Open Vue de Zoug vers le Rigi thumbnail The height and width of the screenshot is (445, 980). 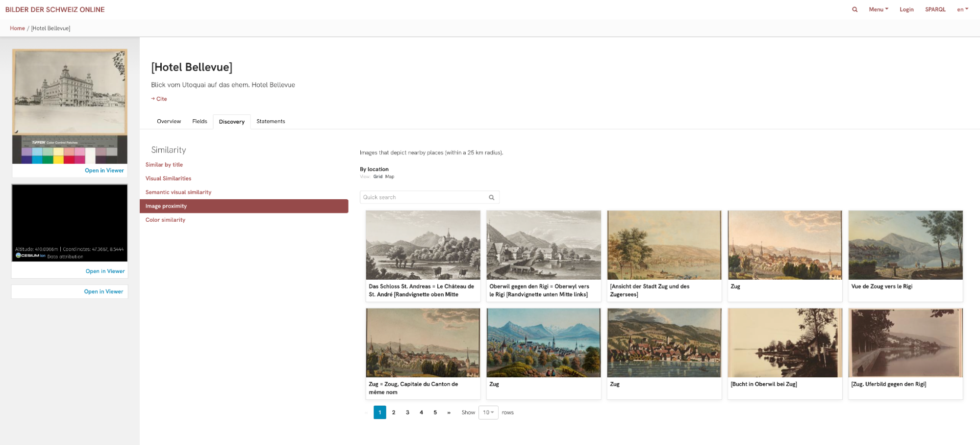[x=905, y=245]
